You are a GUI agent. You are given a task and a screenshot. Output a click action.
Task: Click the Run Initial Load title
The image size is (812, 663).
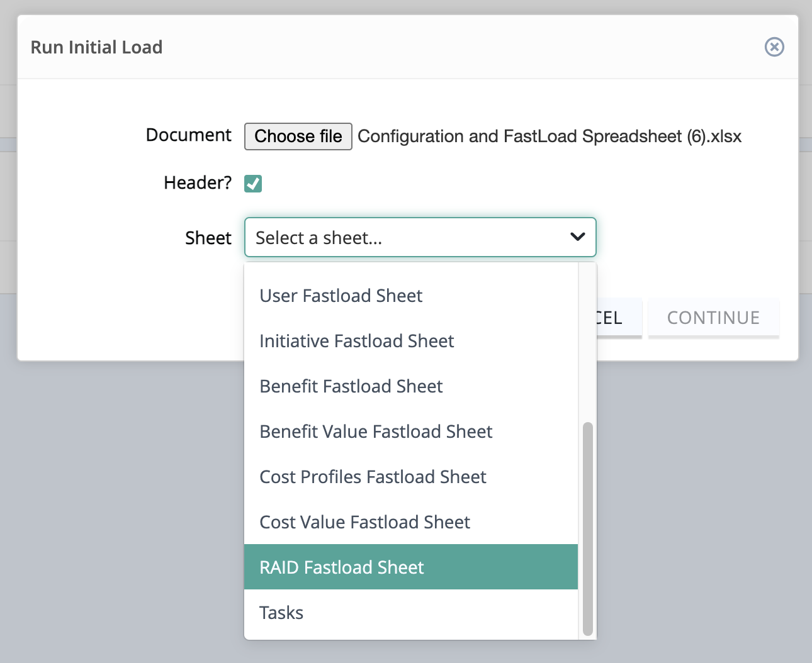click(x=96, y=47)
